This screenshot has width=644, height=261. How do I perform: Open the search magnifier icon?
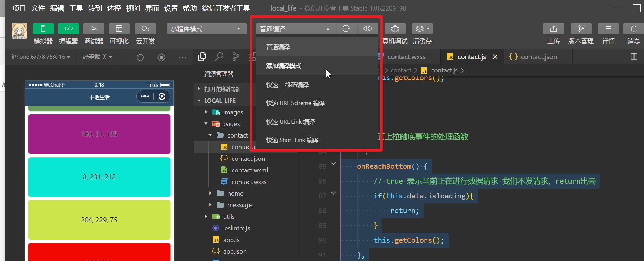click(219, 57)
